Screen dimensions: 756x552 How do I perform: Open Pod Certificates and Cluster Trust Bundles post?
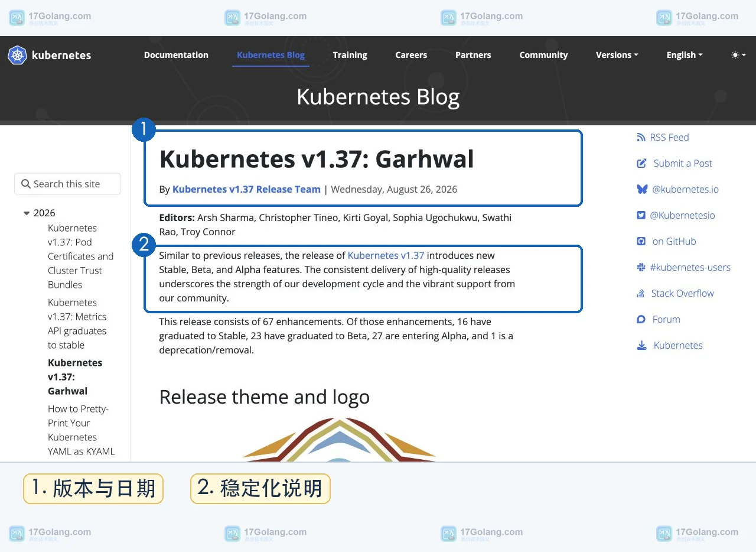pyautogui.click(x=80, y=256)
